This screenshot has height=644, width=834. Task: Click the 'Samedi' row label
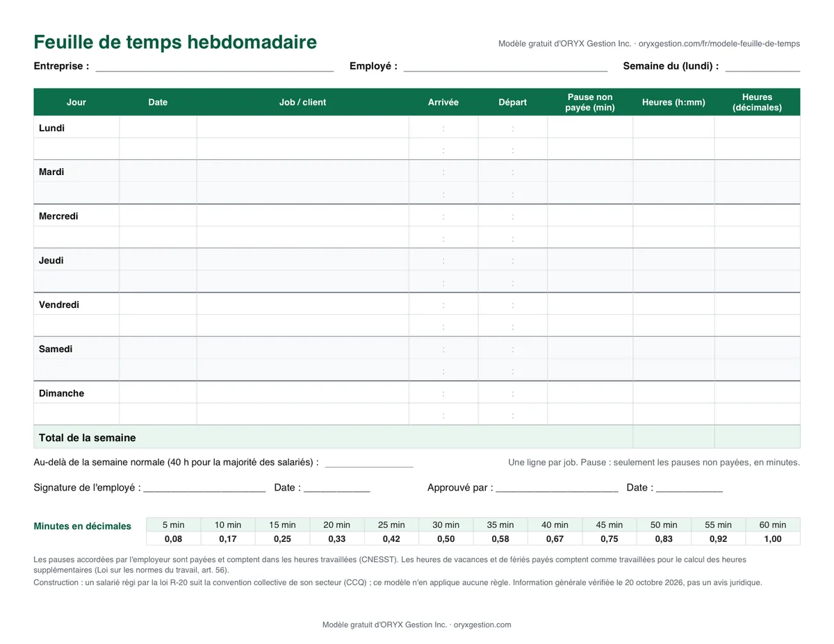tap(56, 349)
